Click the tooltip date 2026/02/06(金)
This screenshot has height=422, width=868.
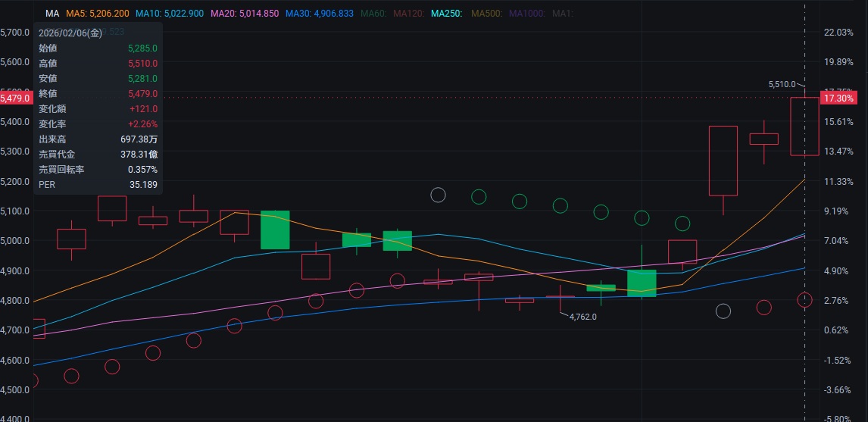click(70, 33)
